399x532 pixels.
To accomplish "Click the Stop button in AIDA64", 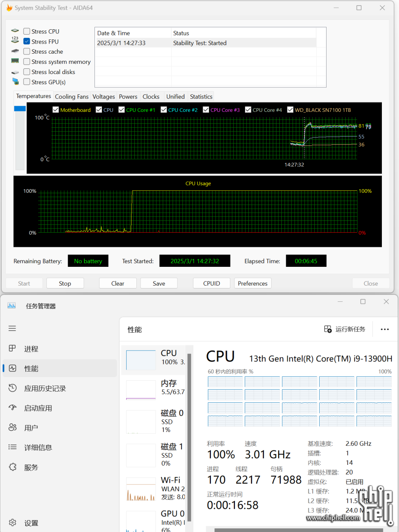I will tap(65, 283).
